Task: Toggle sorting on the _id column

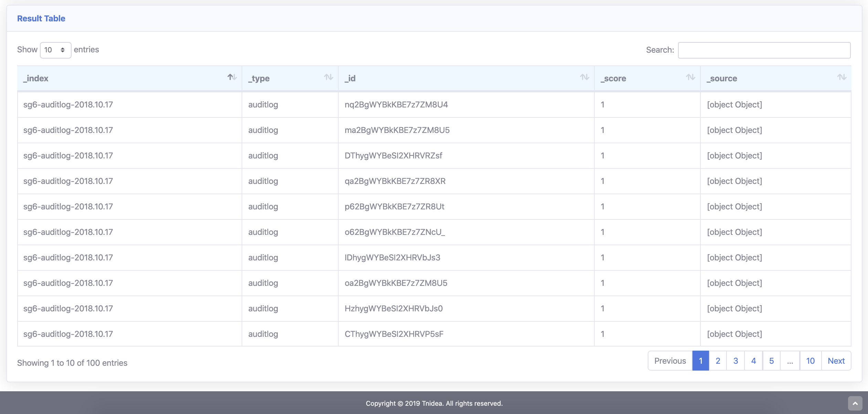Action: [584, 77]
